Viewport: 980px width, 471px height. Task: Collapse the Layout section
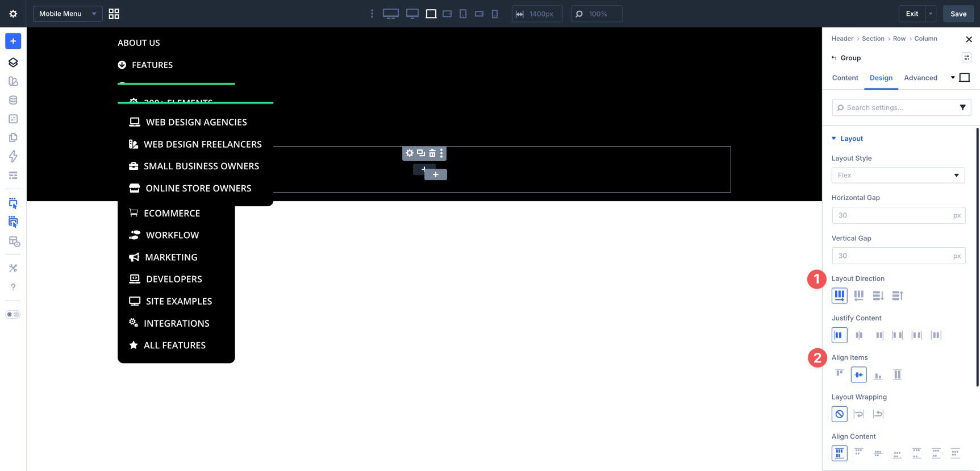(846, 139)
